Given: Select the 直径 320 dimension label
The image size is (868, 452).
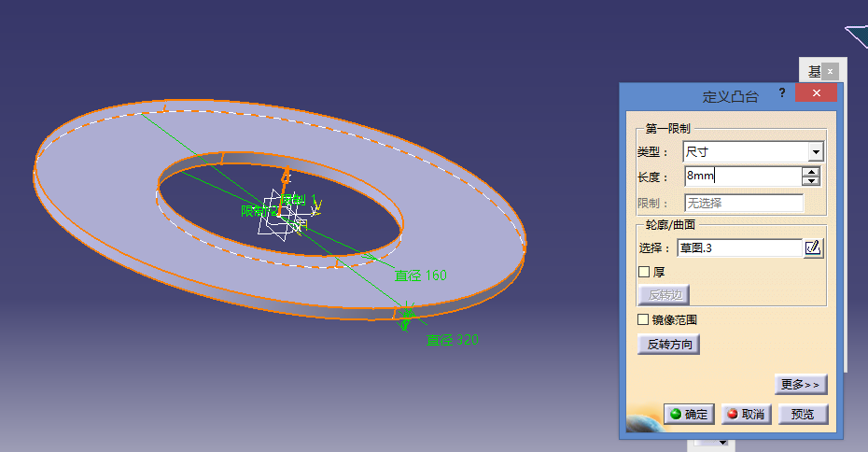Looking at the screenshot, I should pyautogui.click(x=452, y=340).
